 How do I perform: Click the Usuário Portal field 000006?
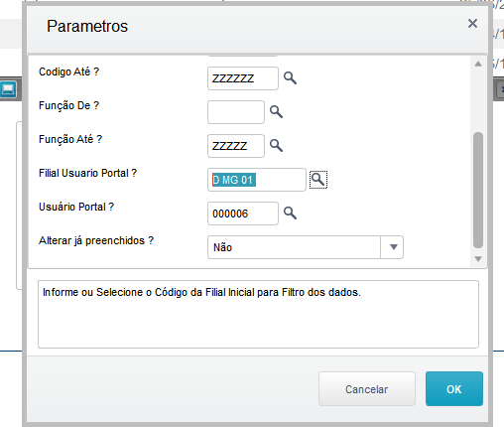coord(243,213)
